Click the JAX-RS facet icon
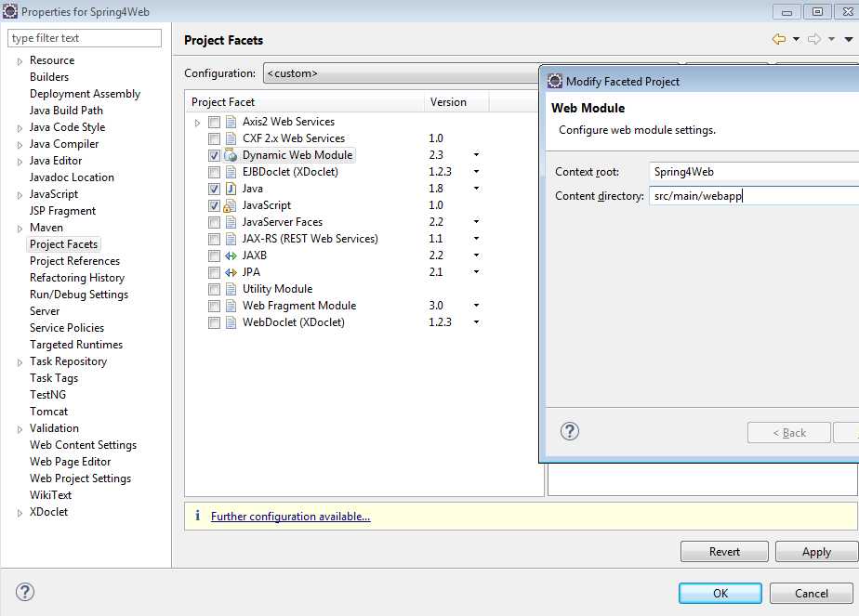Image resolution: width=859 pixels, height=616 pixels. [x=231, y=239]
